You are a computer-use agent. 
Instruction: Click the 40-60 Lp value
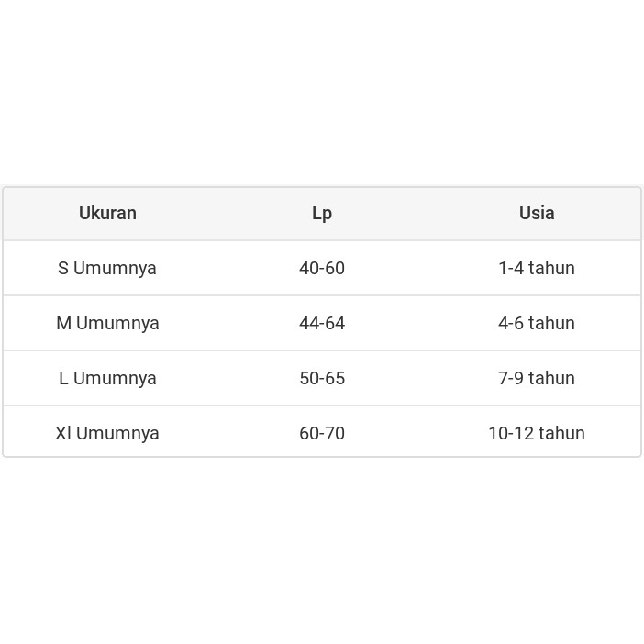[x=322, y=268]
